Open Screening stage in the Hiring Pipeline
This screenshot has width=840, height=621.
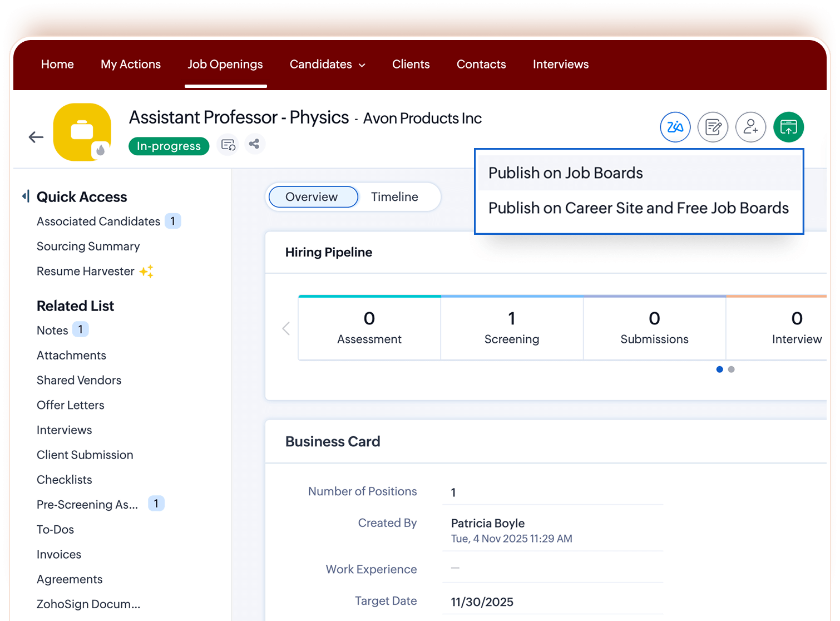[511, 327]
